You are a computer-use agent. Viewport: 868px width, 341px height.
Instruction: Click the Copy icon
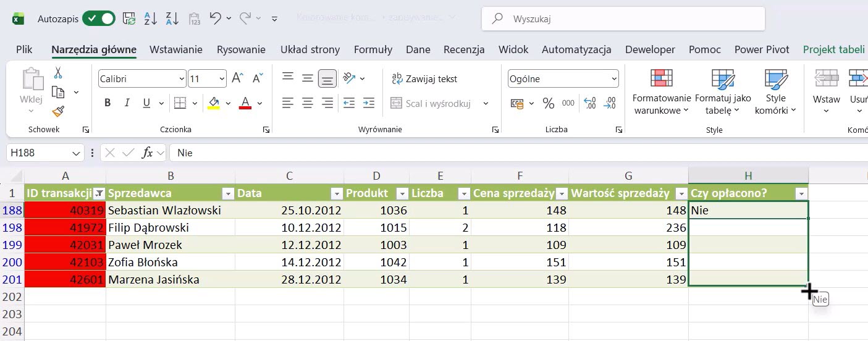coord(59,92)
